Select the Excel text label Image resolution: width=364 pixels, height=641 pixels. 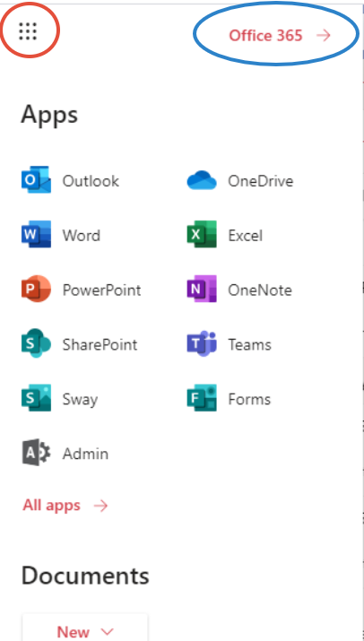246,235
